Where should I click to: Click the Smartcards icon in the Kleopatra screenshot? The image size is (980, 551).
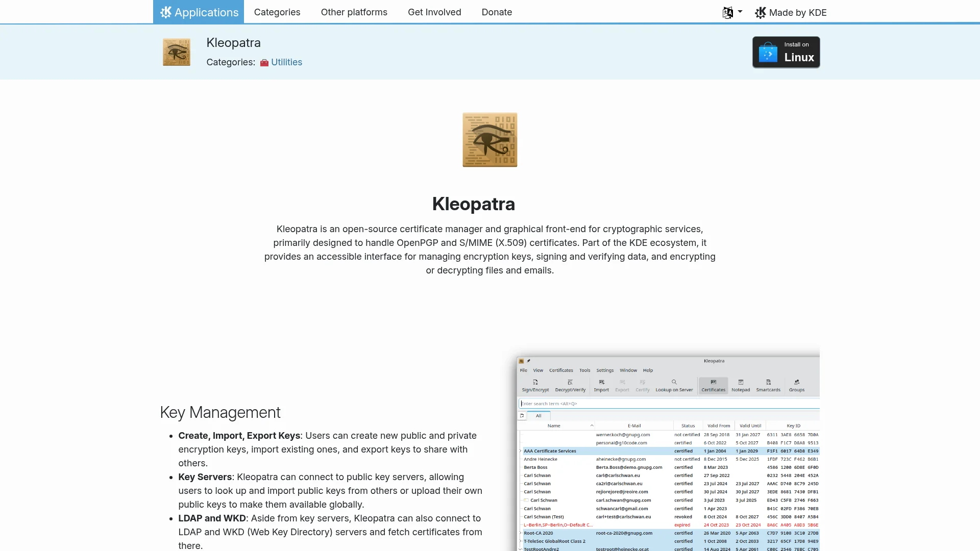click(768, 382)
